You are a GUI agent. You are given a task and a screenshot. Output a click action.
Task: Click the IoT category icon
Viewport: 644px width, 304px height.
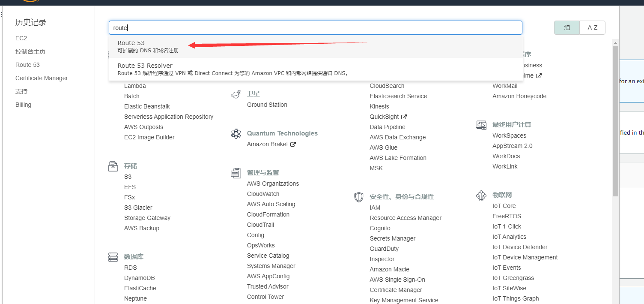[x=481, y=196]
